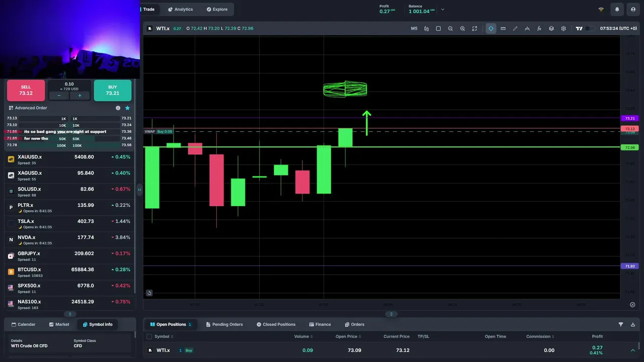
Task: Click BUY at 73.21
Action: (113, 90)
